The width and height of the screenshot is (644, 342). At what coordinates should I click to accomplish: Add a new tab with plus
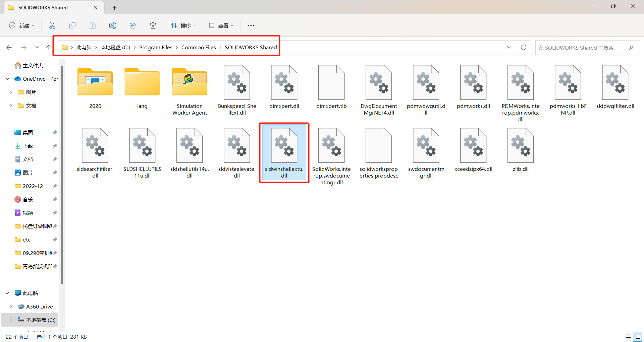114,7
